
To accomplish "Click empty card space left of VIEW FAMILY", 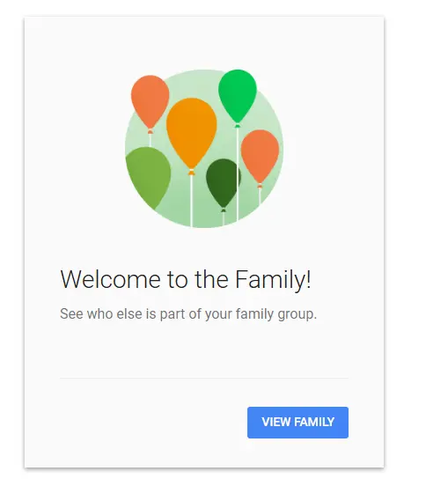I will tap(149, 422).
